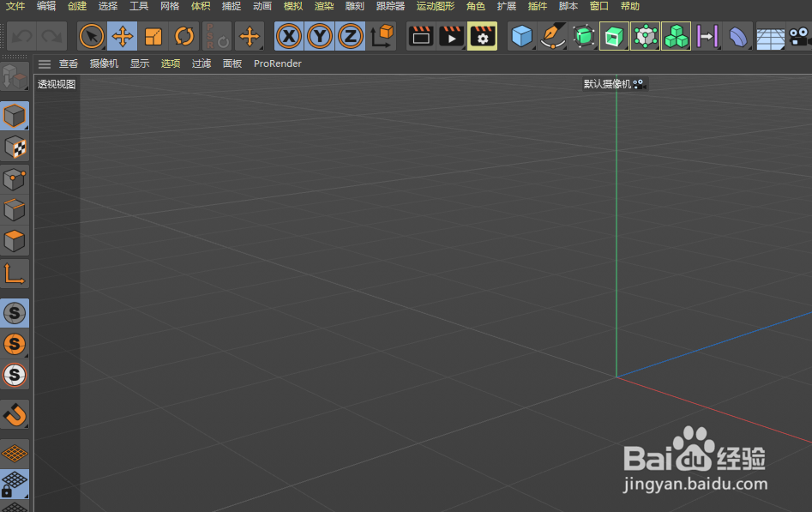Add a blue Cube primitive
Viewport: 812px width, 512px height.
tap(522, 36)
